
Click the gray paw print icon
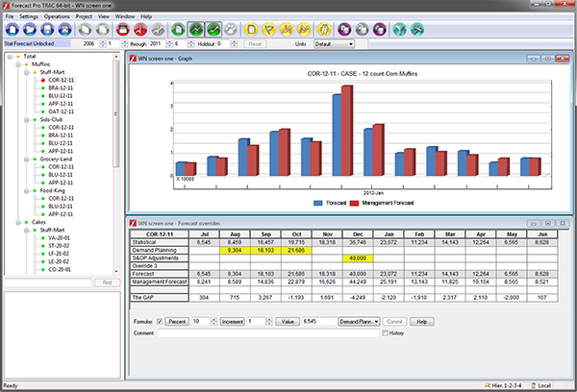[x=231, y=30]
